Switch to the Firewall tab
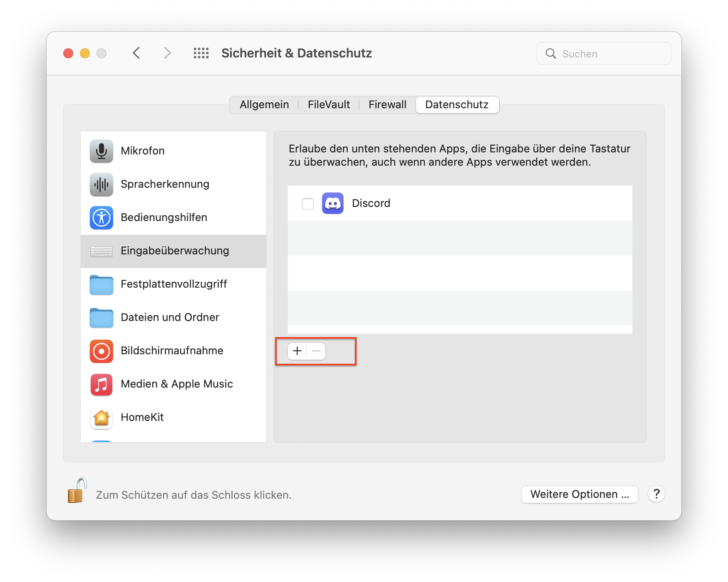Screen dimensions: 728x582 (x=387, y=104)
